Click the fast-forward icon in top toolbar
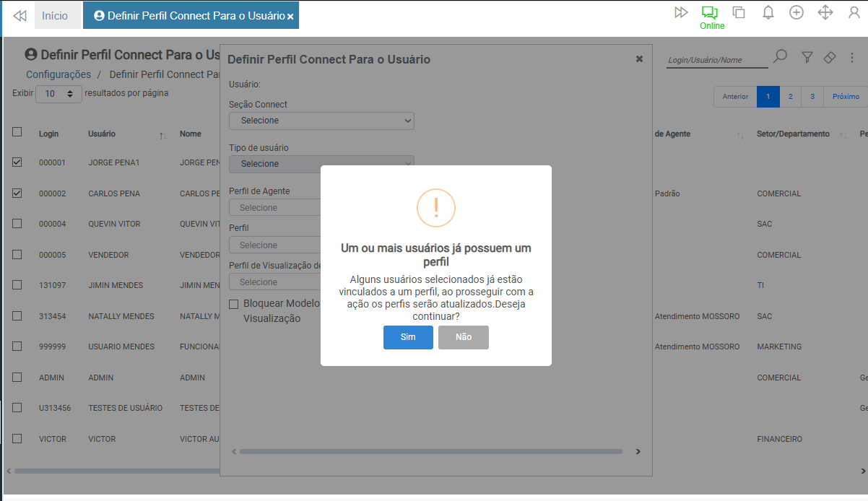Image resolution: width=868 pixels, height=501 pixels. point(680,12)
